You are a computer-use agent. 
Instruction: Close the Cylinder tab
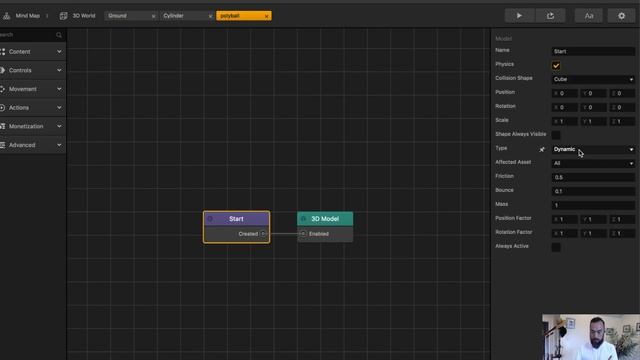210,16
